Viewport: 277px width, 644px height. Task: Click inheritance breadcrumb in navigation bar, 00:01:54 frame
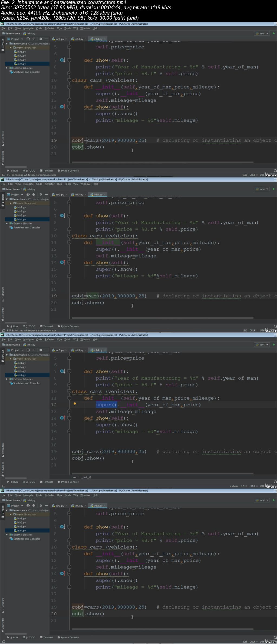pos(11,189)
